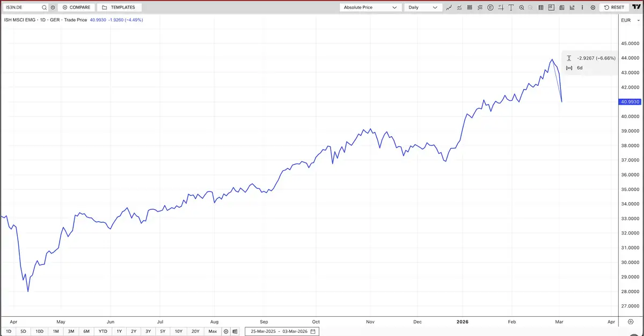644x336 pixels.
Task: Select the crosshair measure tool icon
Action: [x=501, y=8]
